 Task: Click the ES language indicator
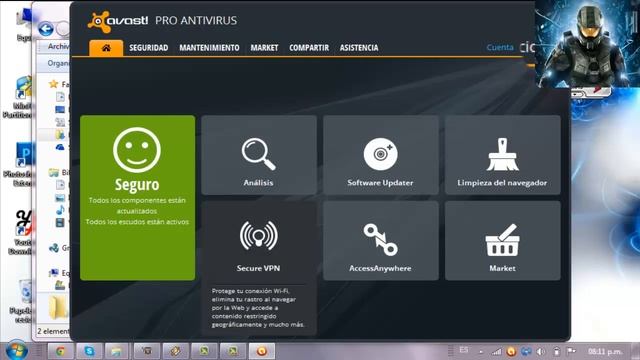pos(464,350)
